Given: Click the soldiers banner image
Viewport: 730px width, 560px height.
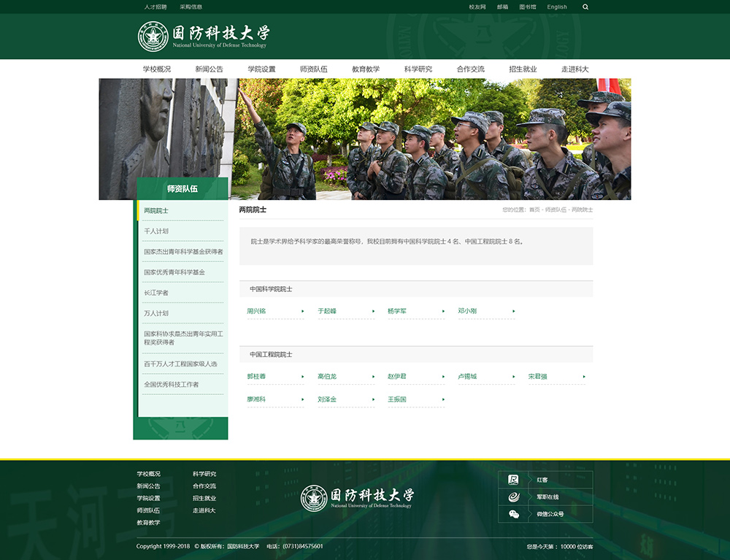Looking at the screenshot, I should pyautogui.click(x=431, y=139).
